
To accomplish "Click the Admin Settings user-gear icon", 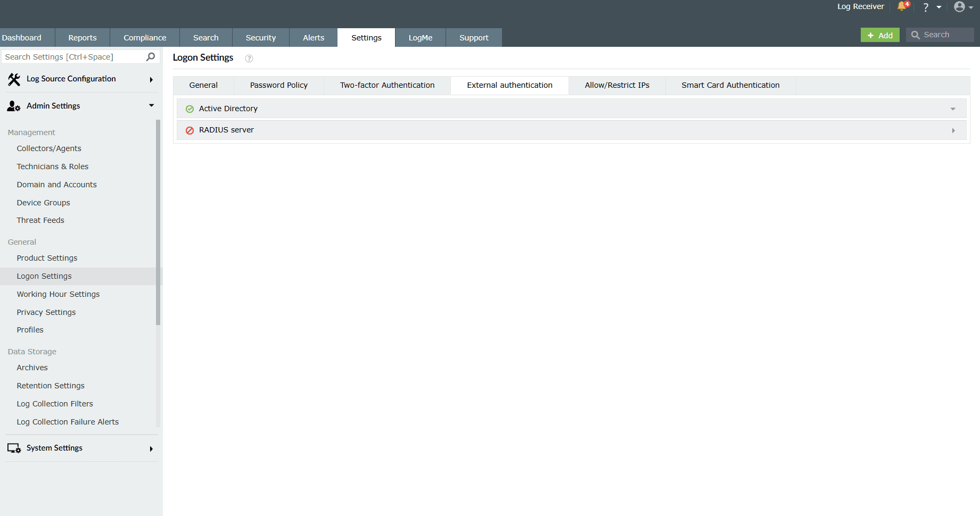I will pyautogui.click(x=14, y=106).
